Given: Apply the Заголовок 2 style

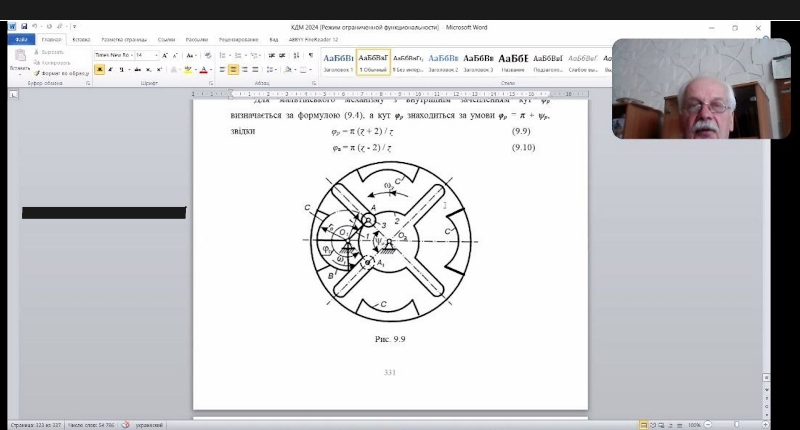Looking at the screenshot, I should coord(443,62).
